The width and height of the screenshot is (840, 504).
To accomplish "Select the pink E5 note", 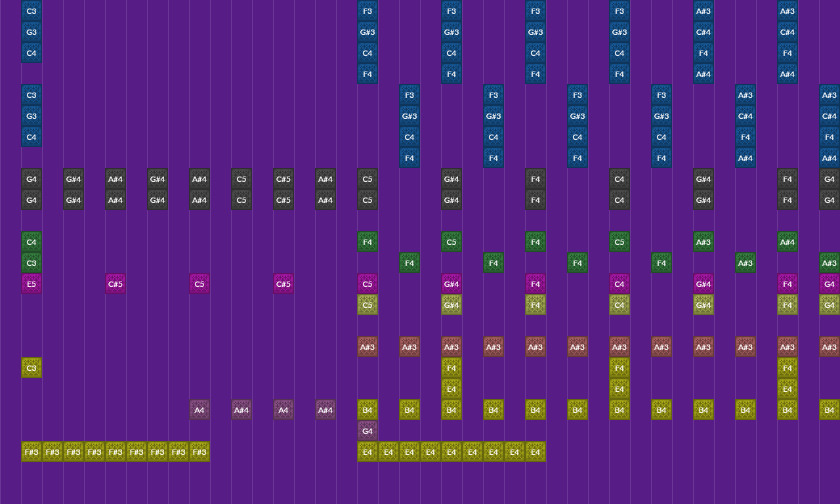I will click(31, 284).
